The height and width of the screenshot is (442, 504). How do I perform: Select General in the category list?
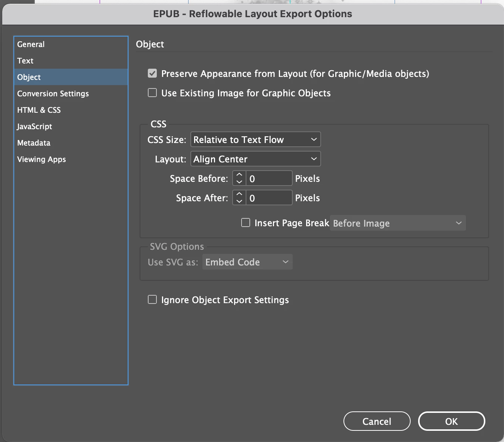click(x=71, y=44)
